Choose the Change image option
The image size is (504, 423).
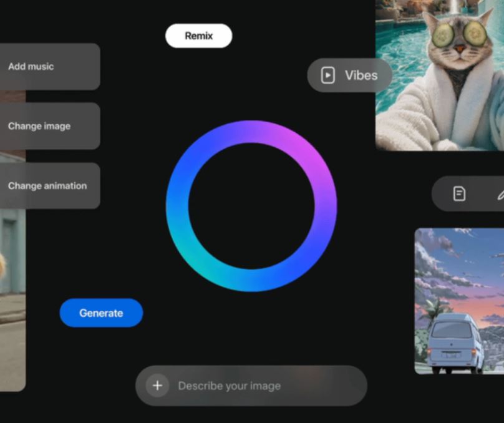[50, 126]
